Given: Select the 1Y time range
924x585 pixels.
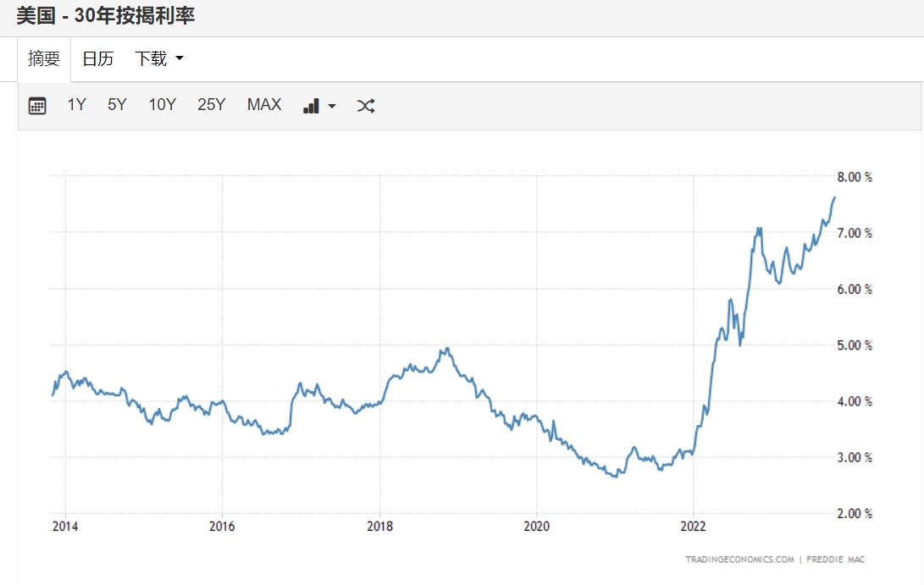Looking at the screenshot, I should tap(77, 105).
